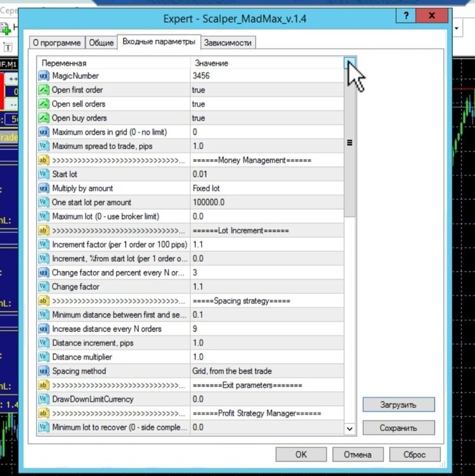
Task: Click the icon beside Minimum distance between first
Action: coord(43,315)
